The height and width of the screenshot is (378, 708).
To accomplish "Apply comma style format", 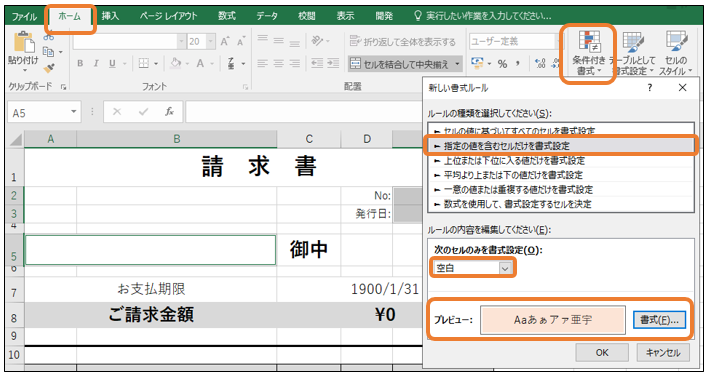I will (x=518, y=64).
